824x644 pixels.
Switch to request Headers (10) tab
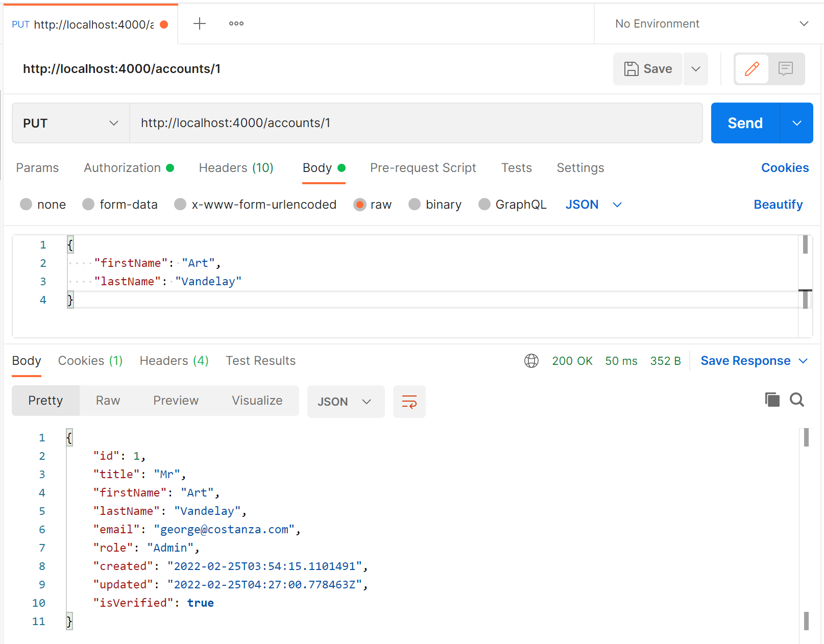click(236, 168)
